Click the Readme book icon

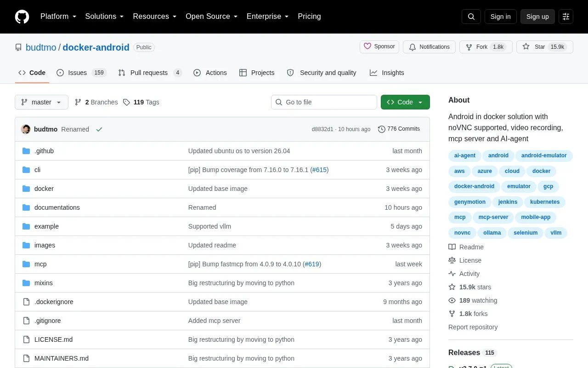point(452,247)
